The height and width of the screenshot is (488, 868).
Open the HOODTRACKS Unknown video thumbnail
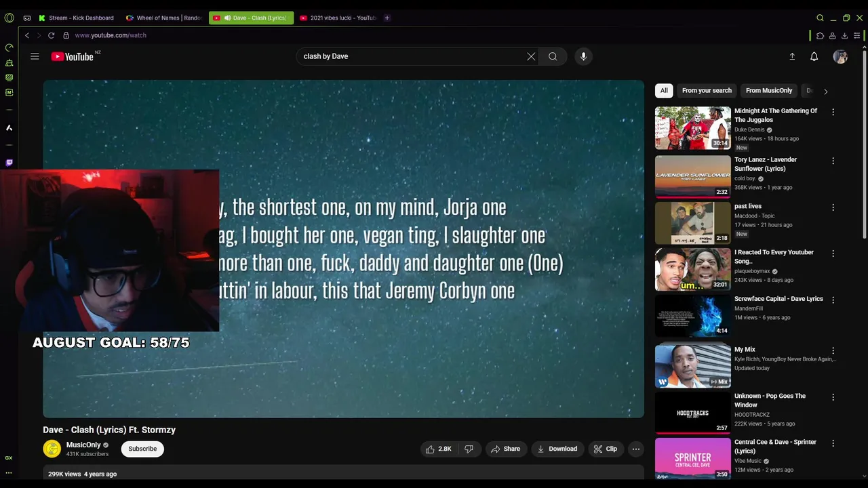[x=692, y=413]
